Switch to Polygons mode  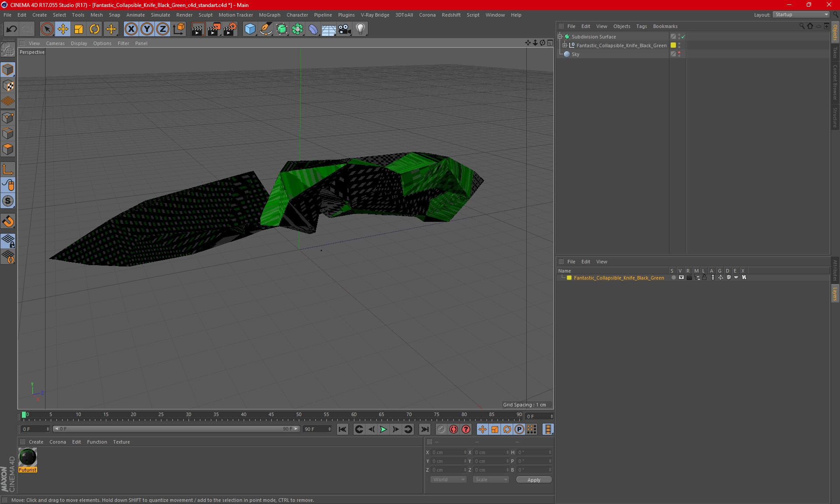click(x=8, y=149)
